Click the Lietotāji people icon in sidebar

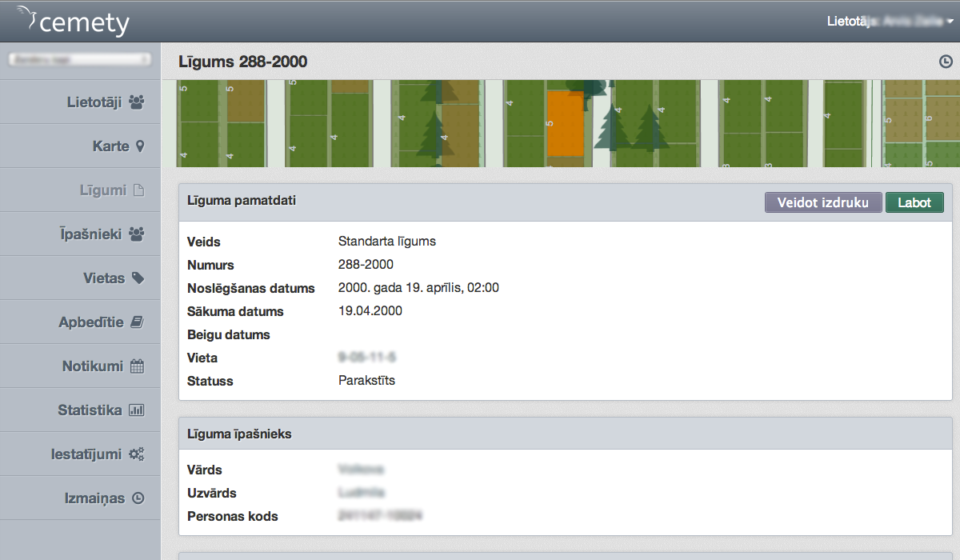pyautogui.click(x=137, y=102)
